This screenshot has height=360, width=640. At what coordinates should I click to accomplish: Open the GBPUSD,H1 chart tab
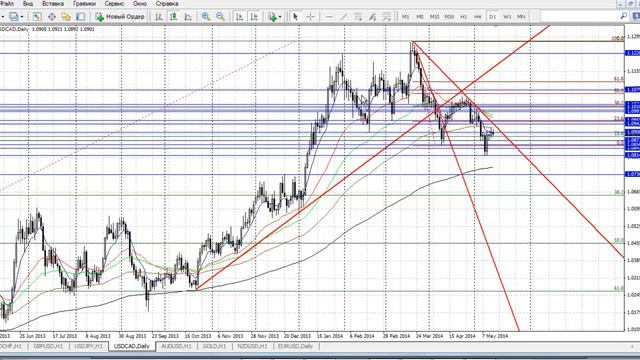pos(48,346)
